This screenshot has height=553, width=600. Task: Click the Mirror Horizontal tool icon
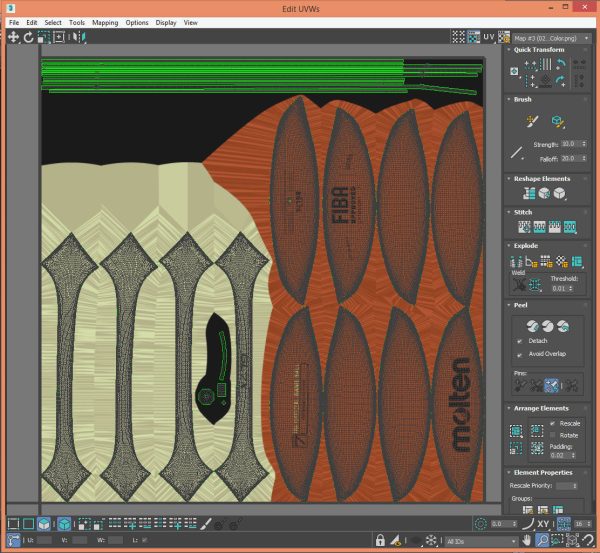pyautogui.click(x=80, y=37)
